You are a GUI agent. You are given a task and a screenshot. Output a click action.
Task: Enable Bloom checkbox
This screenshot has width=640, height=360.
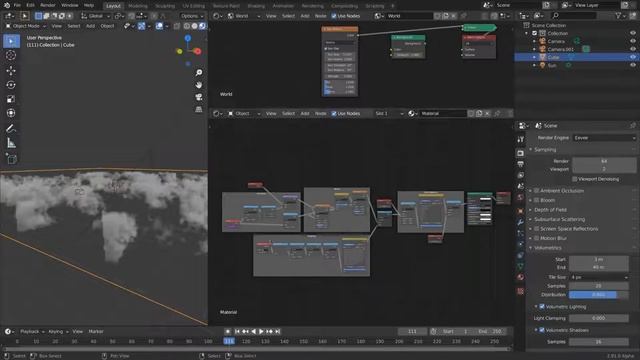pos(537,200)
